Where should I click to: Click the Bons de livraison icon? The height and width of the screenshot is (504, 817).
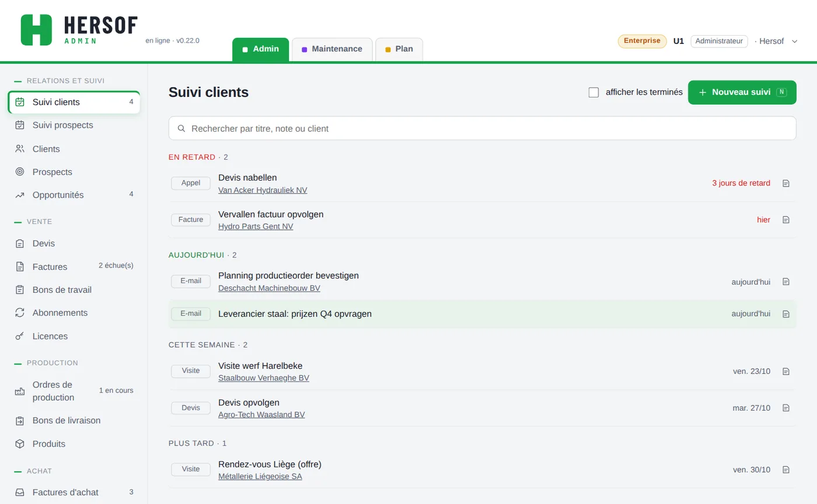[20, 421]
